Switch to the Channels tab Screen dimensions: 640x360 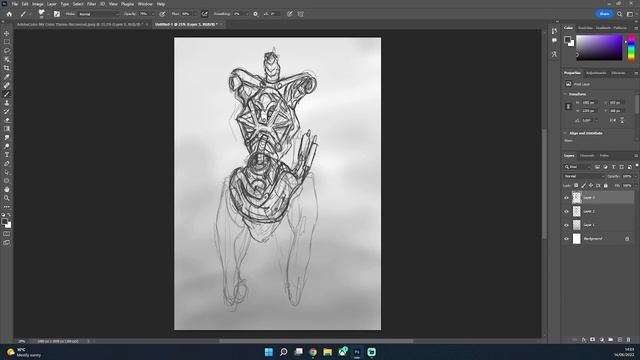point(587,156)
